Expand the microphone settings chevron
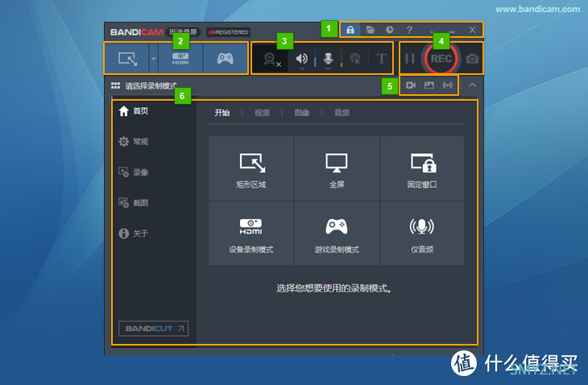Viewport: 588px width, 385px height. click(328, 68)
